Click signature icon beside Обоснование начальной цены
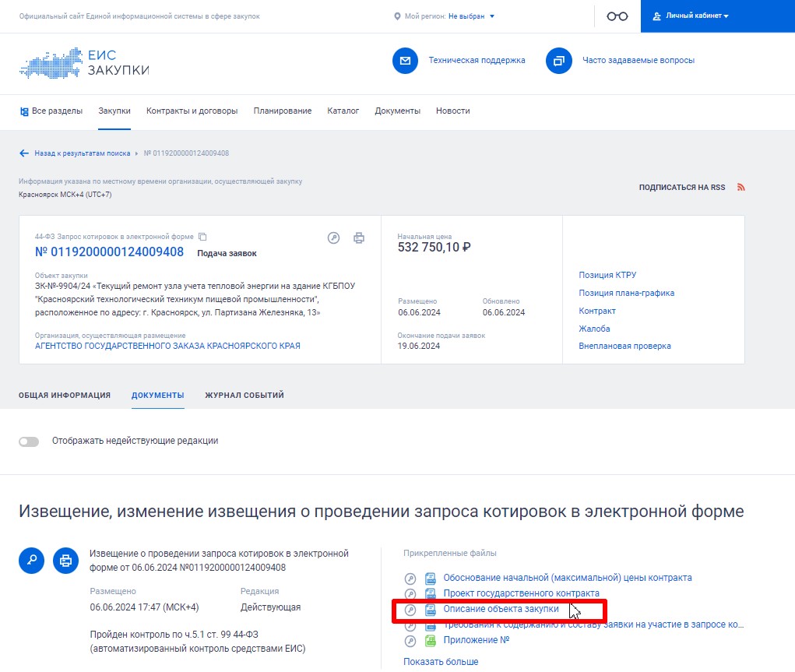 410,579
